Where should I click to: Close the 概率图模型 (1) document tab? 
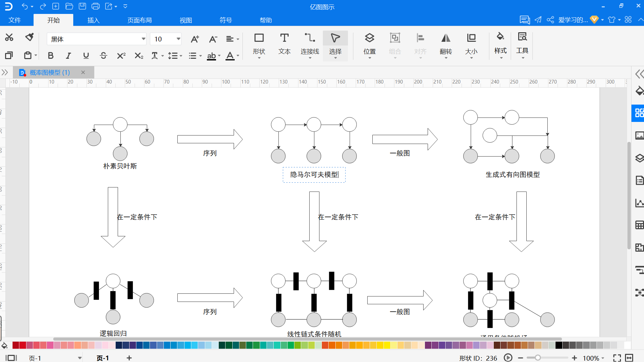83,72
